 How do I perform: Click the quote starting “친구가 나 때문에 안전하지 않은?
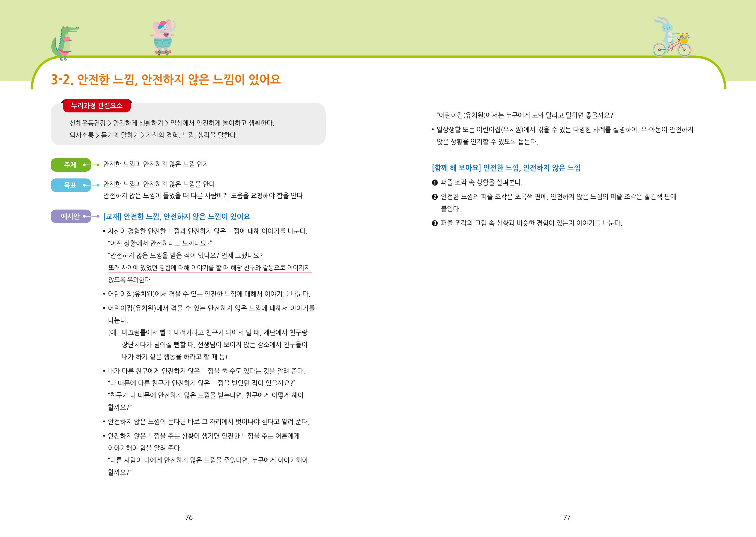coord(206,395)
